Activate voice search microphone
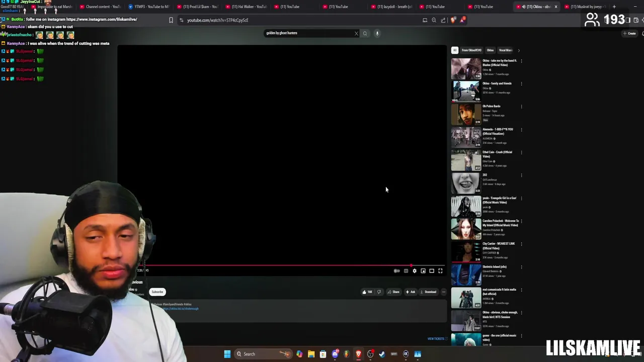The image size is (644, 362). pos(377,34)
